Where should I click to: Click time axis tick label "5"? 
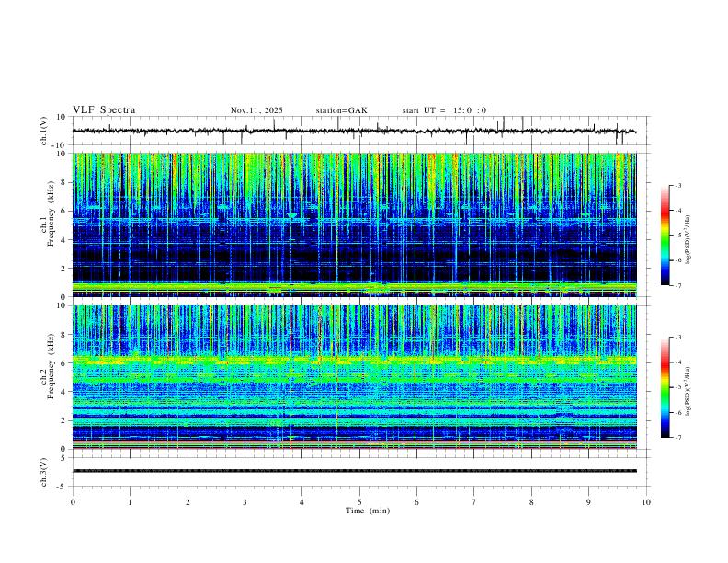point(359,502)
